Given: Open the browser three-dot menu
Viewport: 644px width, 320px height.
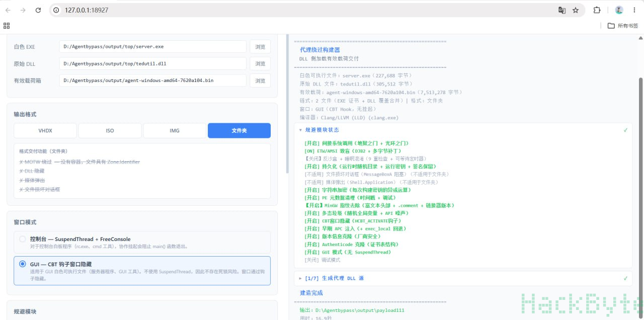Looking at the screenshot, I should point(635,10).
